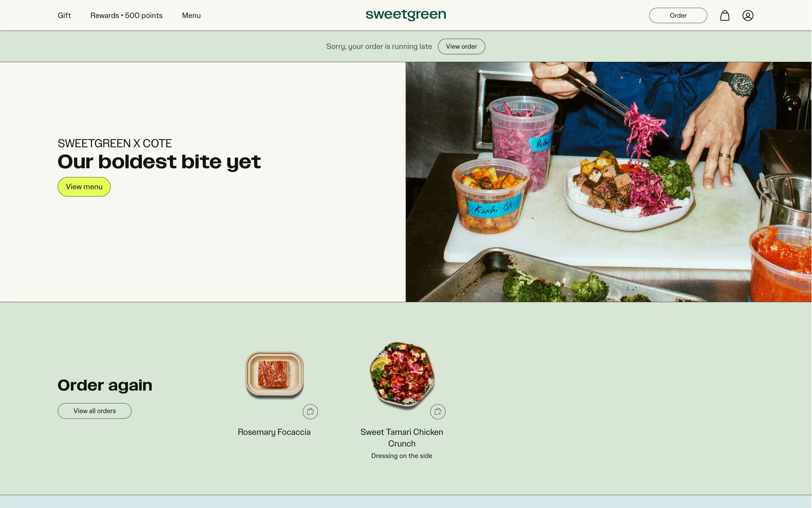Click the sweetgreen logo
Image resolution: width=812 pixels, height=508 pixels.
406,15
